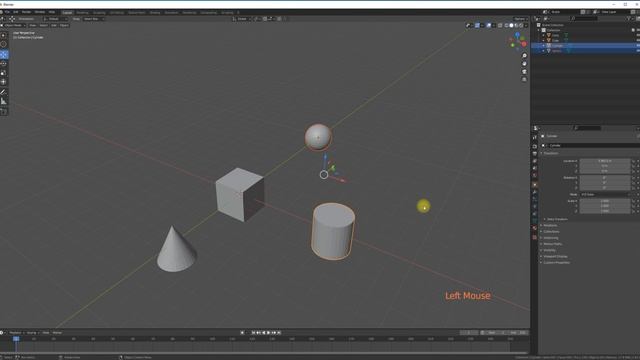Open the Object Mode dropdown
The height and width of the screenshot is (360, 640).
click(x=13, y=25)
